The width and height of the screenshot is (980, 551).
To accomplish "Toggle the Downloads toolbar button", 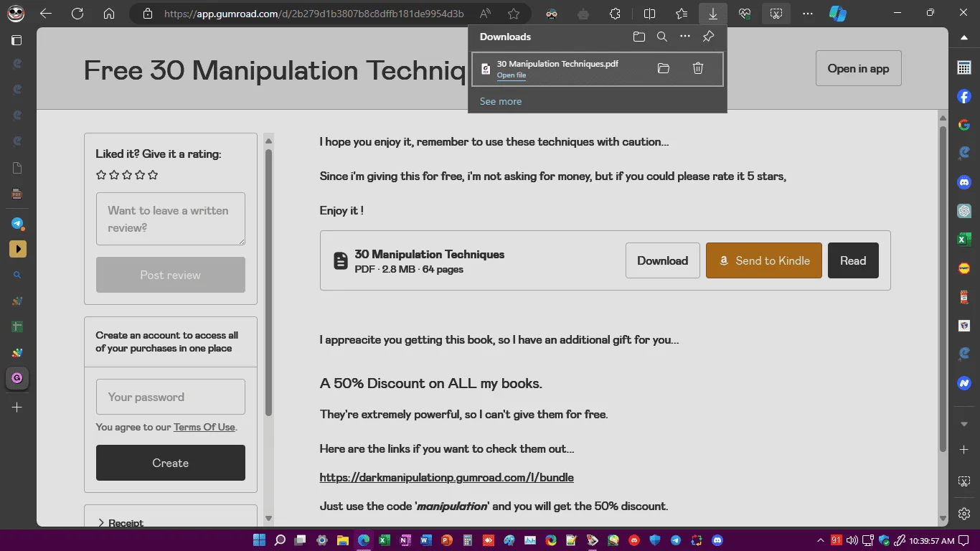I will click(x=713, y=14).
